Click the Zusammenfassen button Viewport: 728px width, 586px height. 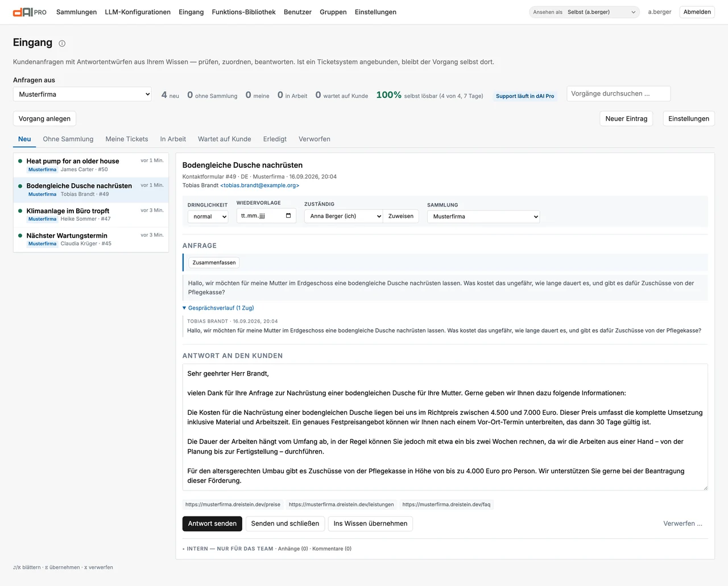click(x=214, y=262)
